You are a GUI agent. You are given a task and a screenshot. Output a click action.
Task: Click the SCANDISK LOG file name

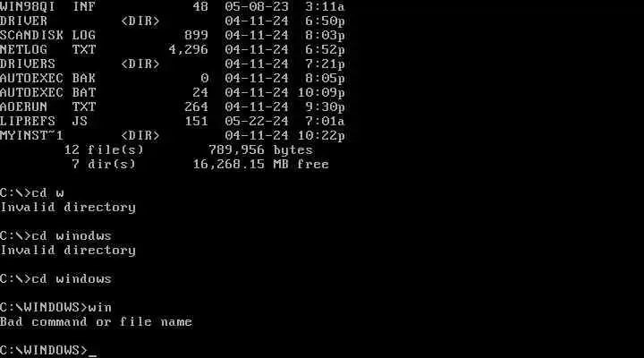(47, 35)
